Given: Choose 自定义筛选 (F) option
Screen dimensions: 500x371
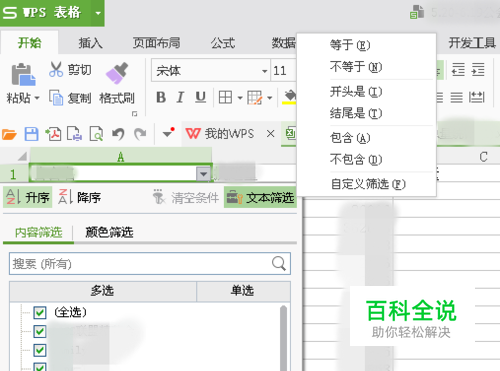Looking at the screenshot, I should coord(366,184).
